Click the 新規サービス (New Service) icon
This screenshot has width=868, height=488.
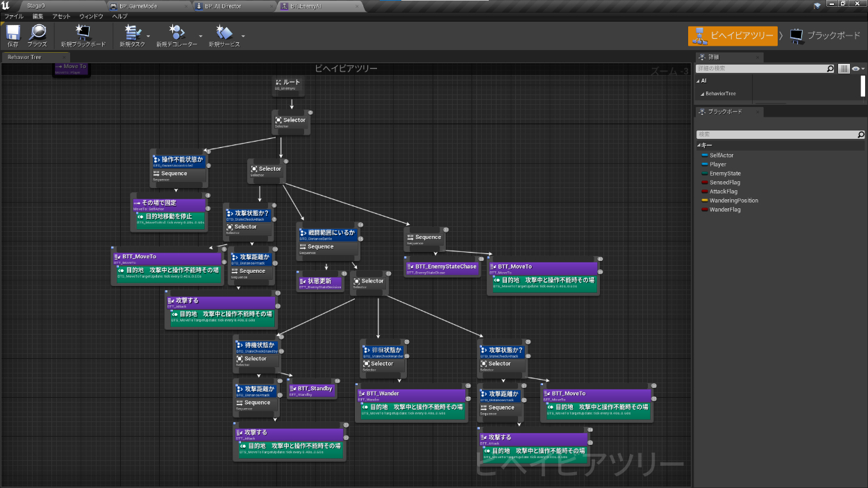coord(224,33)
